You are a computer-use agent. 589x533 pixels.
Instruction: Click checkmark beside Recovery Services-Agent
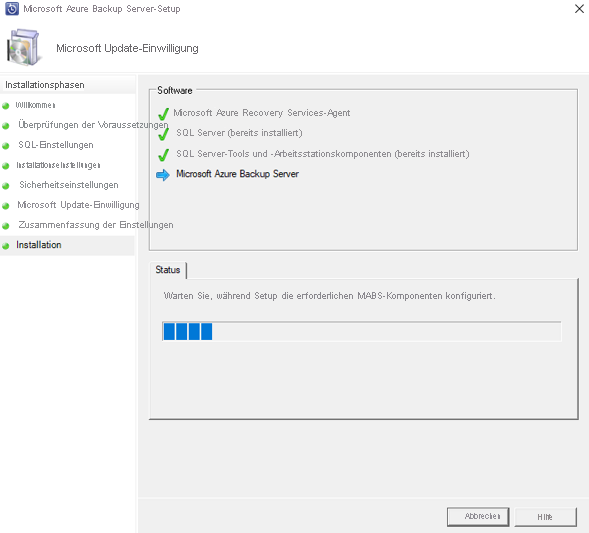coord(163,113)
